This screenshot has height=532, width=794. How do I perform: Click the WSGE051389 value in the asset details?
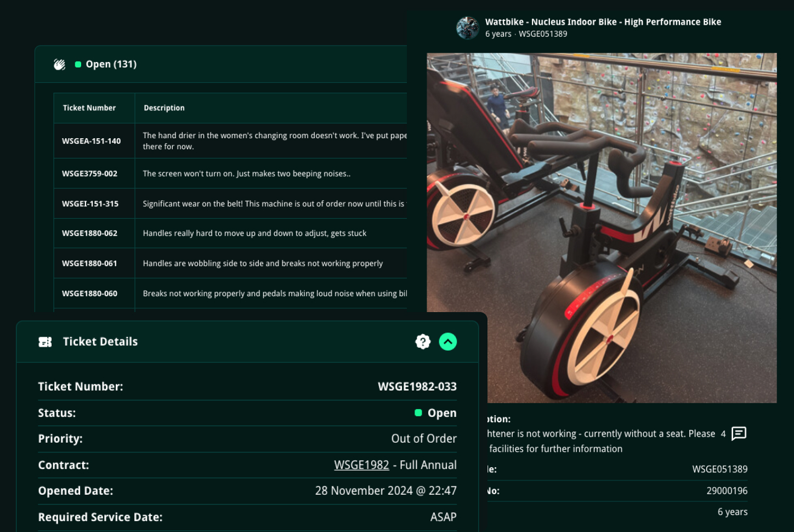coord(720,469)
